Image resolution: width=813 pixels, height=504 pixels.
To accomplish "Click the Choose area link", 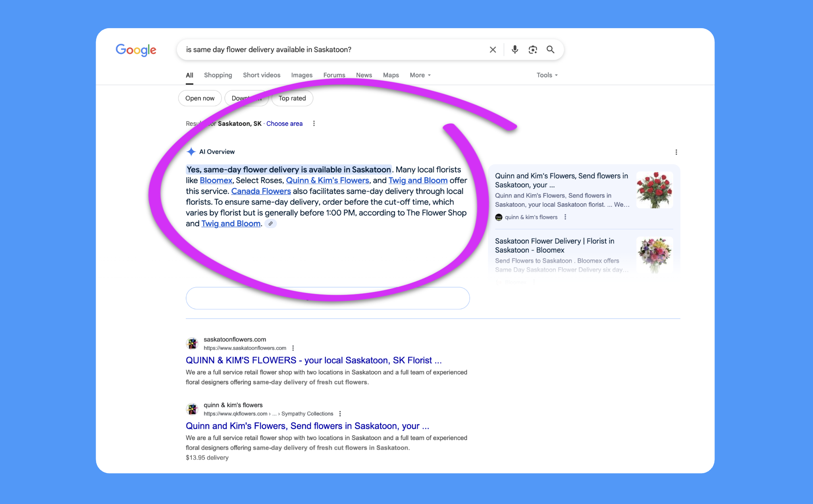I will tap(284, 123).
